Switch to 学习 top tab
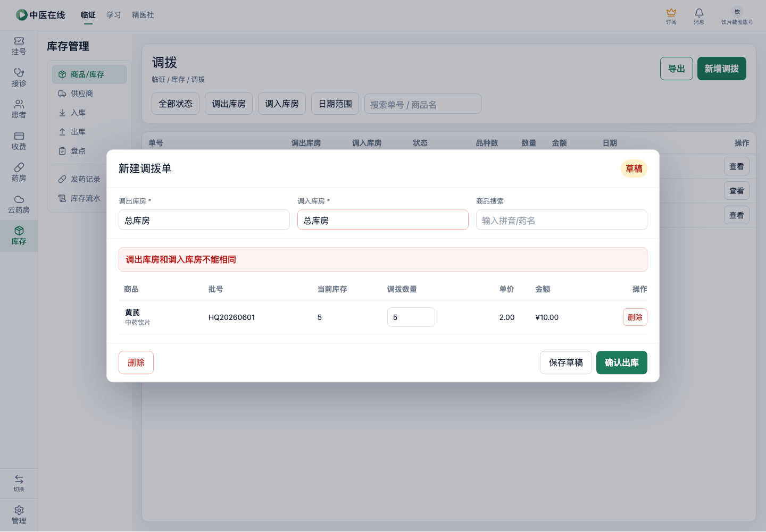The height and width of the screenshot is (532, 766). tap(114, 15)
